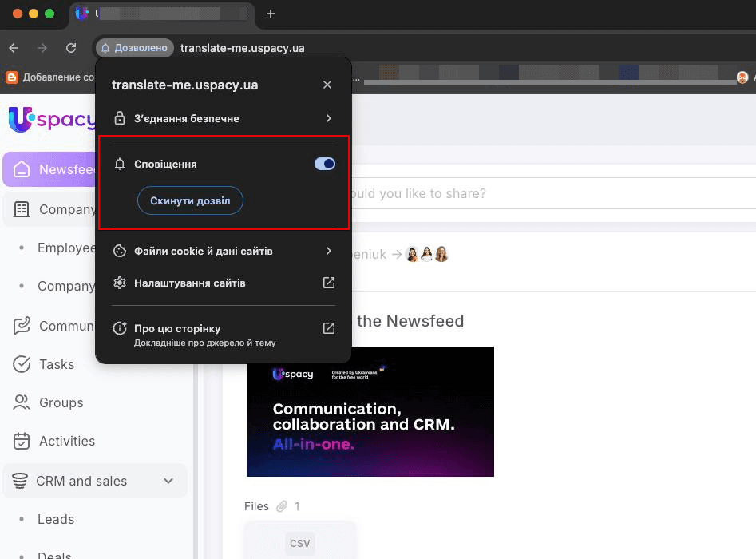Viewport: 756px width, 559px height.
Task: Disable the Сповіщення notifications toggle
Action: tap(324, 163)
